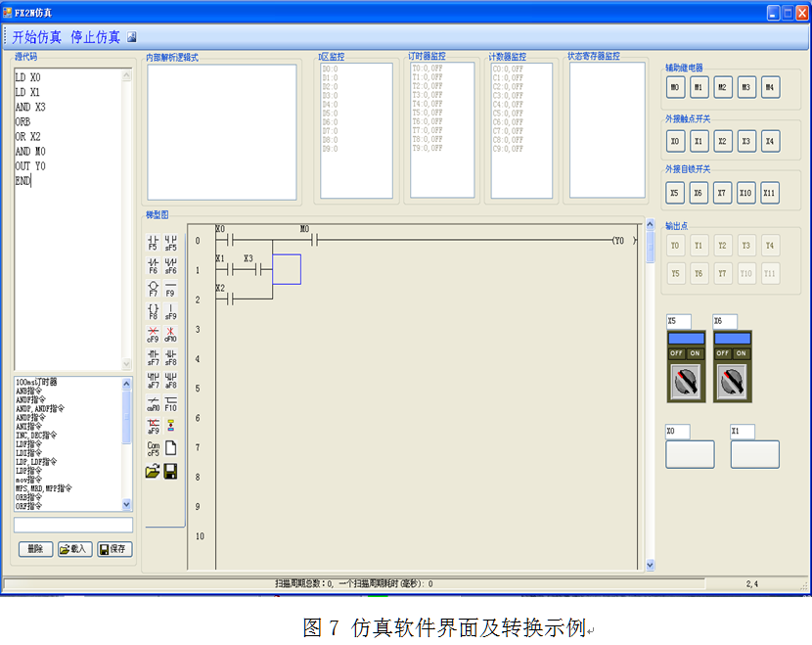Click the text field below instruction list
The image size is (812, 645).
(x=73, y=525)
